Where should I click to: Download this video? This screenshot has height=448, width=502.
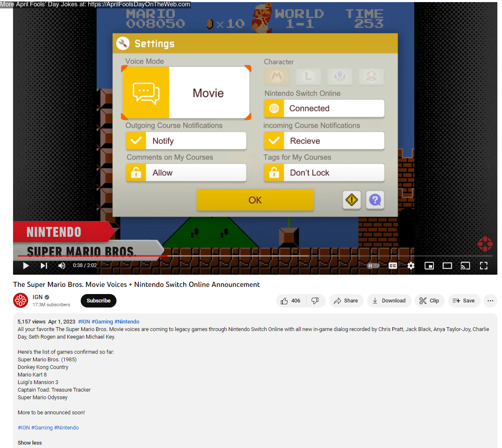pyautogui.click(x=389, y=301)
